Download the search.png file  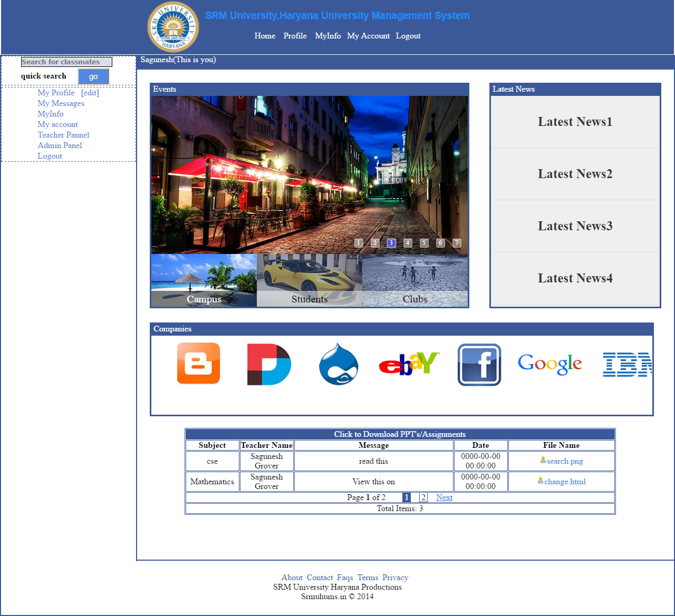[x=565, y=461]
